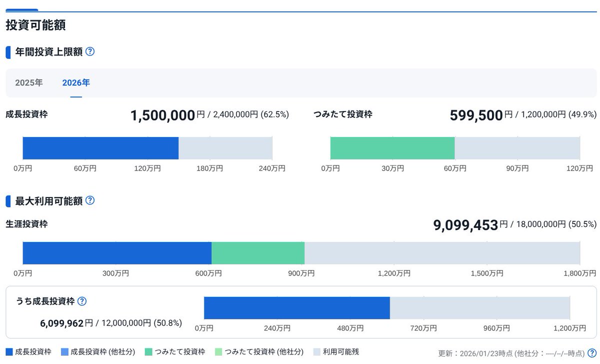Viewport: 600px width, 364px height.
Task: Switch to the 2025年 tab
Action: (28, 82)
